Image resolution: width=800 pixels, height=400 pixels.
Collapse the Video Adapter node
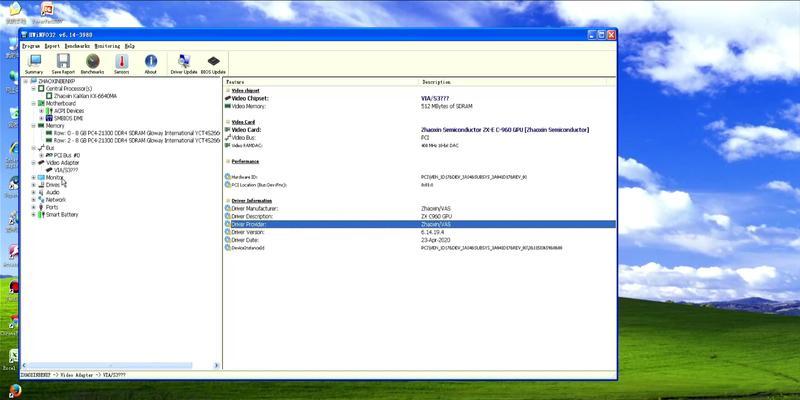(x=34, y=163)
